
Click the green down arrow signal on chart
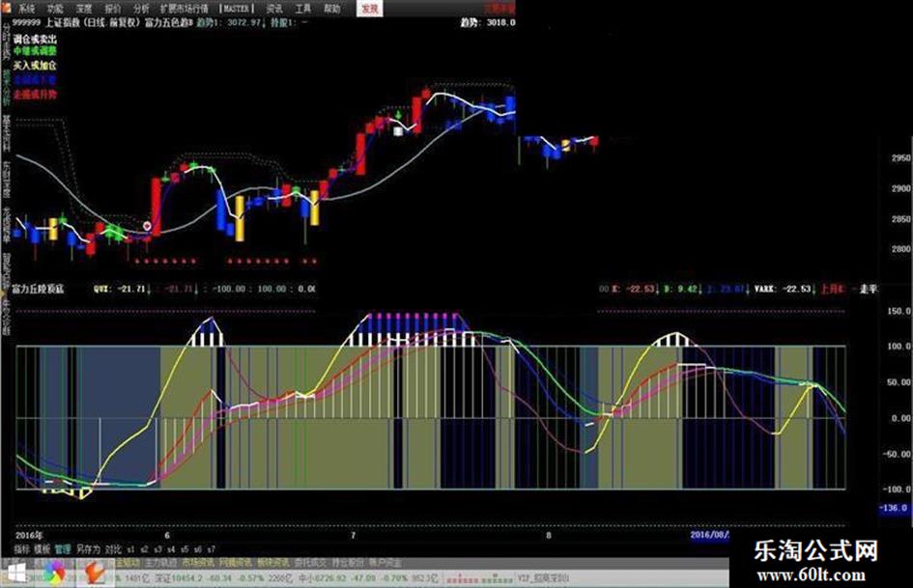click(x=398, y=115)
